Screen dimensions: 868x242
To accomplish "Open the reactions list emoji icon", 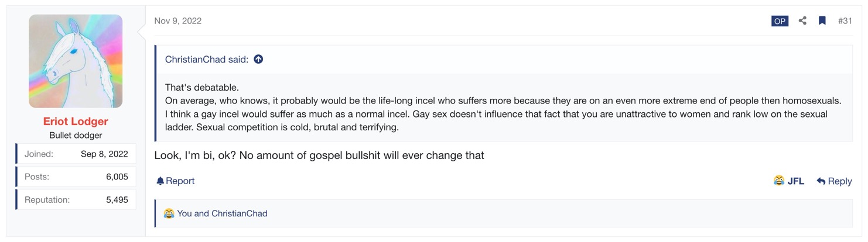I will [169, 213].
